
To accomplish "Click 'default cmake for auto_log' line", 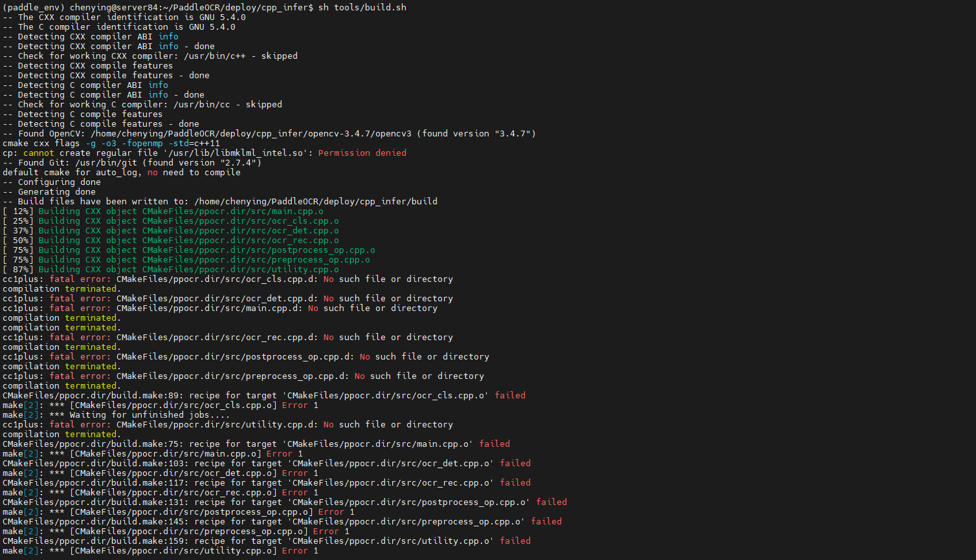I will coord(122,172).
